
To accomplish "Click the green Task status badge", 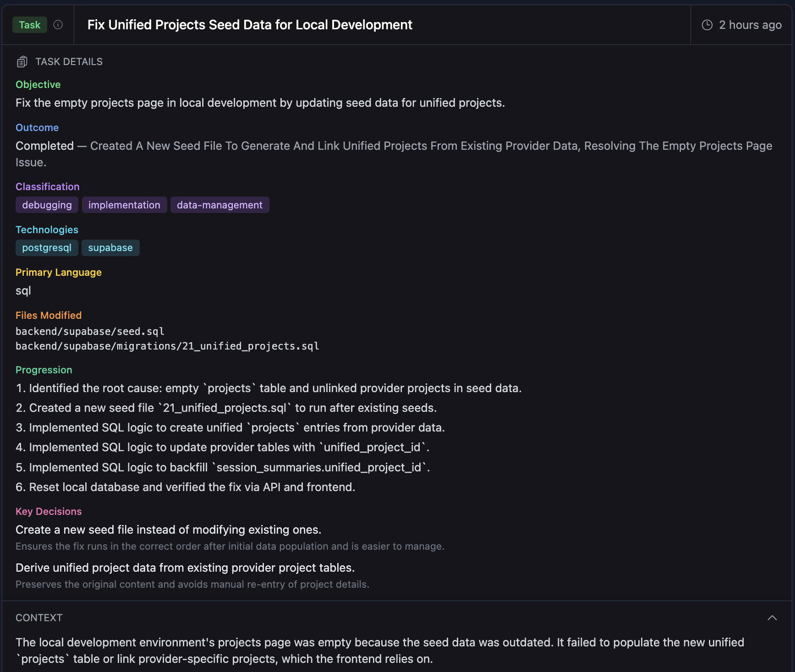I will pyautogui.click(x=29, y=25).
